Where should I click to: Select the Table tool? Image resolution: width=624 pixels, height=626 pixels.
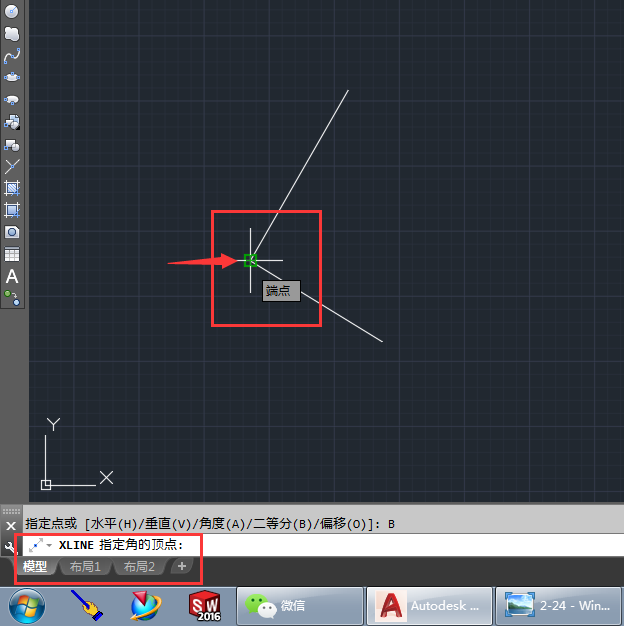tap(12, 254)
